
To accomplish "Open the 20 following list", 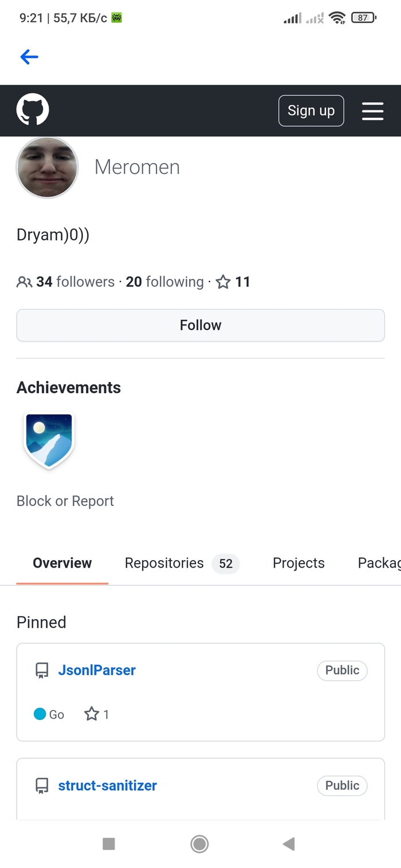I will point(164,282).
